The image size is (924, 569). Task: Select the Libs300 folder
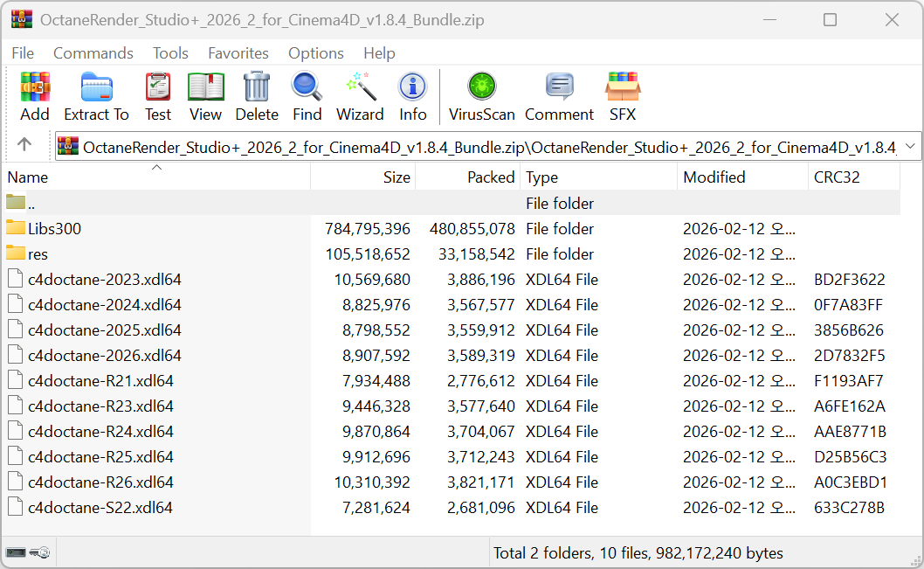pyautogui.click(x=54, y=229)
